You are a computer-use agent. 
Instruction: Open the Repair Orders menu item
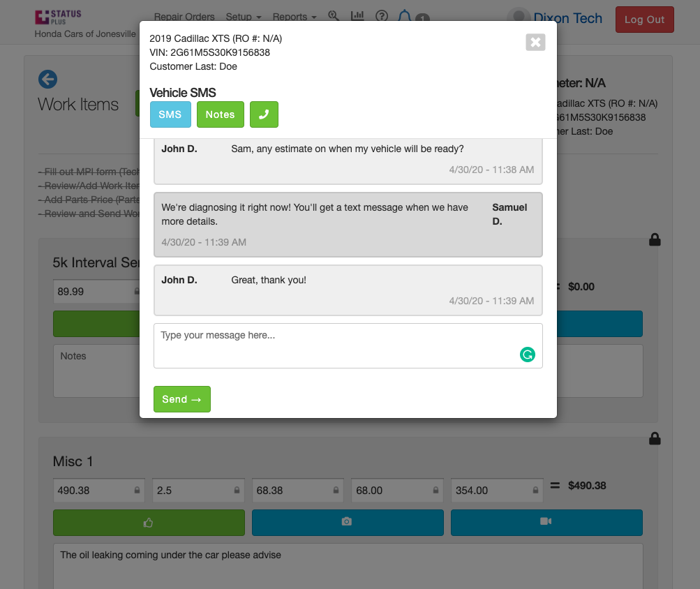coord(185,17)
